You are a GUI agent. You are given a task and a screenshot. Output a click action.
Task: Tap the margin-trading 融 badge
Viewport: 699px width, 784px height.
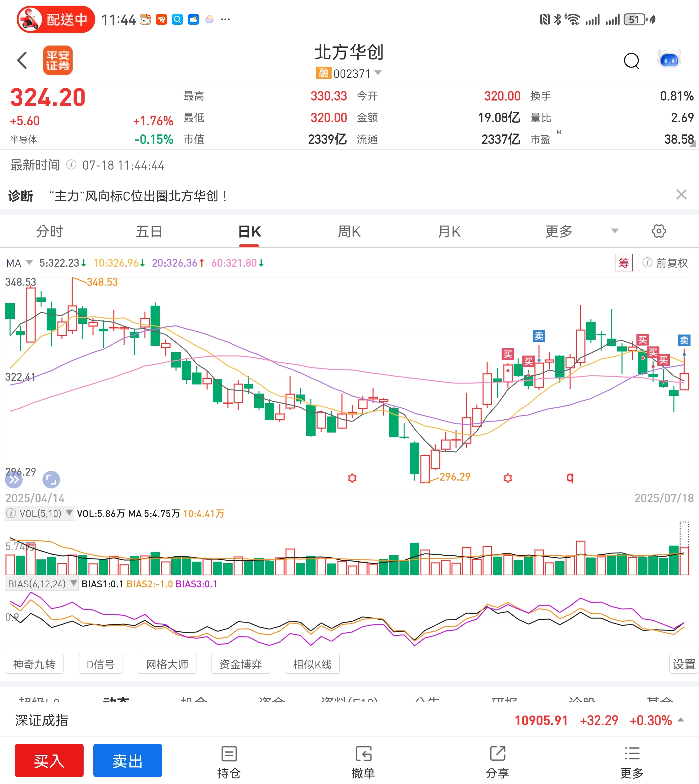point(323,73)
